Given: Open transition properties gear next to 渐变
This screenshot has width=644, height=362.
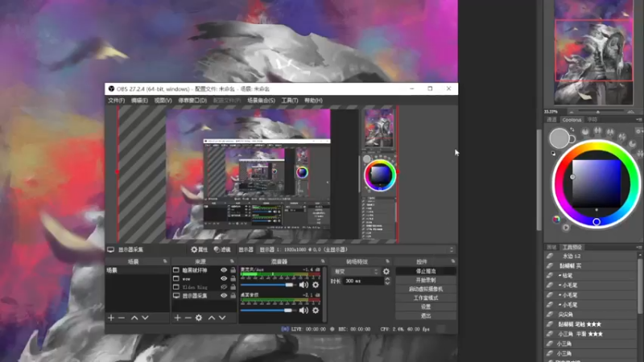Looking at the screenshot, I should 386,271.
